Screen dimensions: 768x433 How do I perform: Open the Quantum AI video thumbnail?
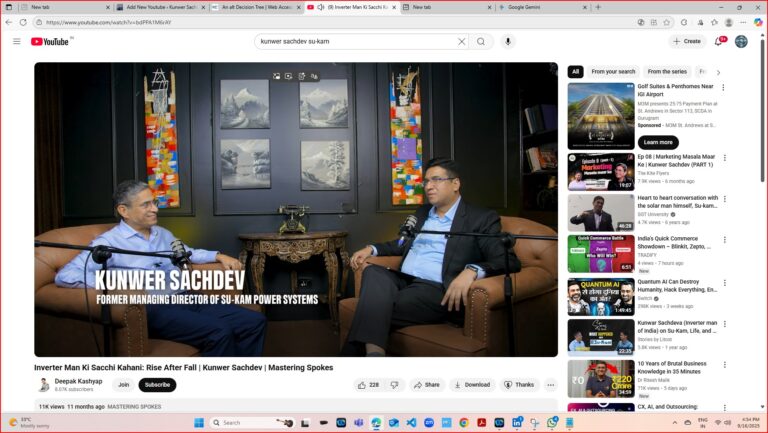(x=601, y=297)
